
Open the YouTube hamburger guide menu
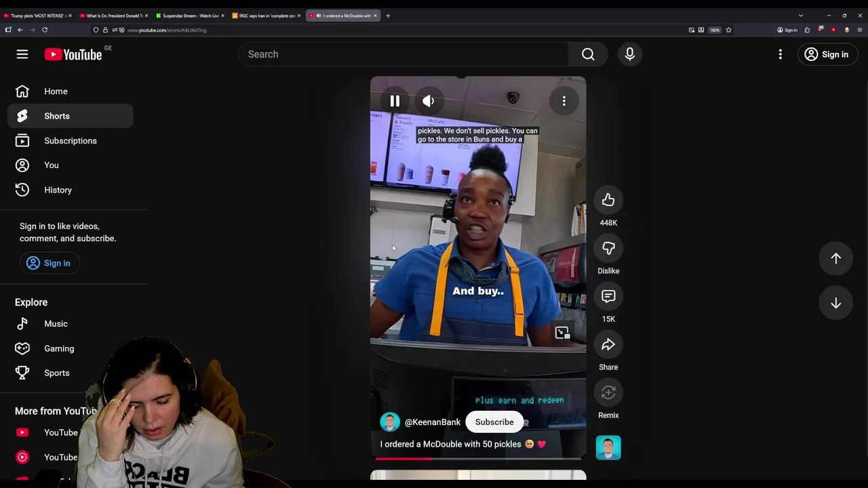click(x=22, y=54)
